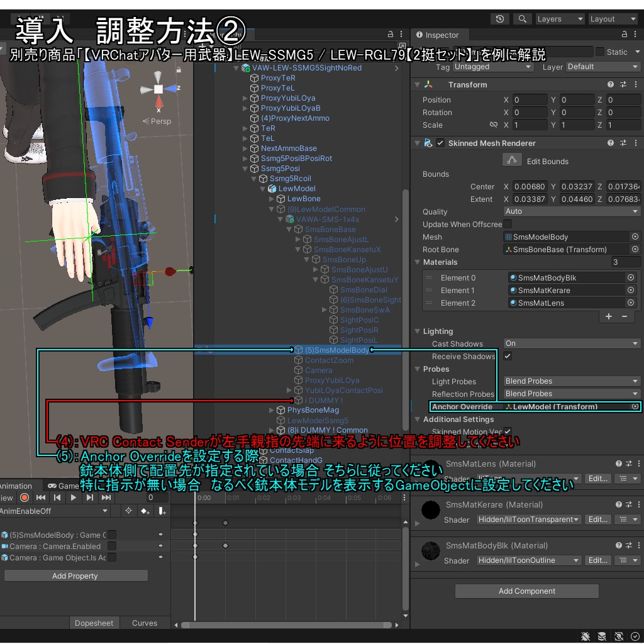Select the VAW-LEW-SSMG5SightNoRed prefab in hierarchy
The image size is (644, 644).
(x=307, y=68)
